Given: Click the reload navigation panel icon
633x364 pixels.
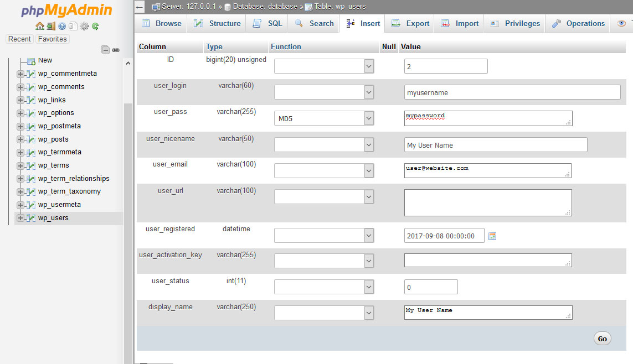Looking at the screenshot, I should point(95,26).
